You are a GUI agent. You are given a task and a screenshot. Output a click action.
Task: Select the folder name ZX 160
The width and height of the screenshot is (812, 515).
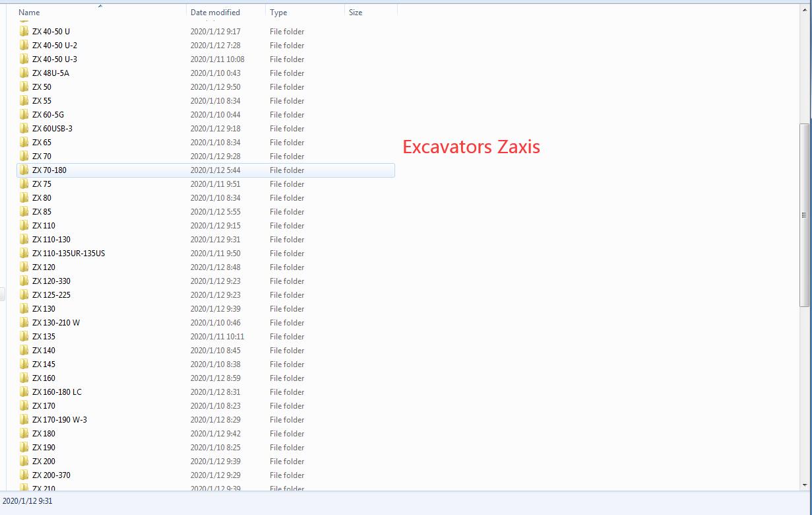coord(44,378)
